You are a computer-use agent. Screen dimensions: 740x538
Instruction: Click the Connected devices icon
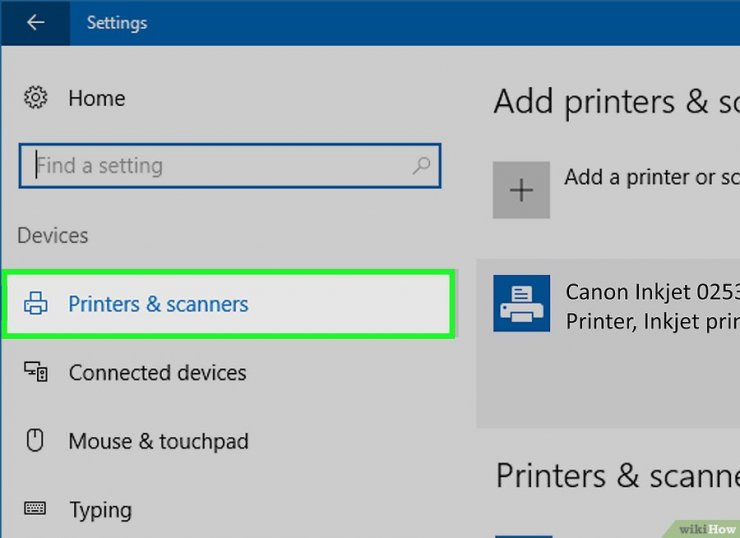click(x=36, y=373)
